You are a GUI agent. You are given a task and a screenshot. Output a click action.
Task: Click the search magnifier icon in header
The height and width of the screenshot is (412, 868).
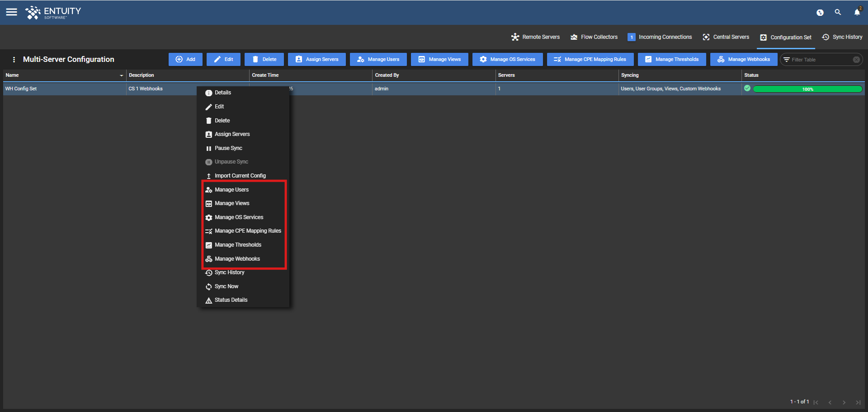coord(838,12)
